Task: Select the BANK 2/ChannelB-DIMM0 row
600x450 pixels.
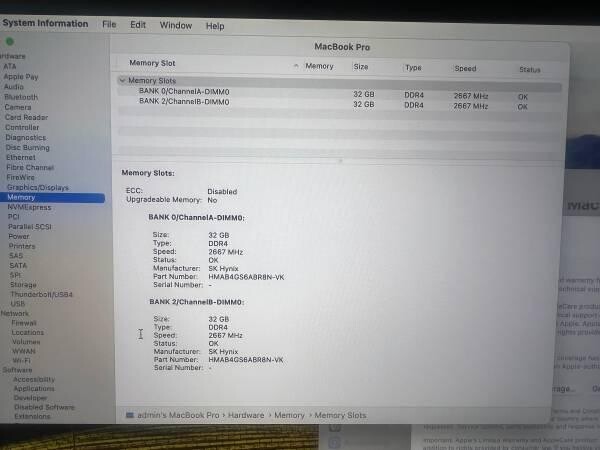Action: (x=339, y=103)
